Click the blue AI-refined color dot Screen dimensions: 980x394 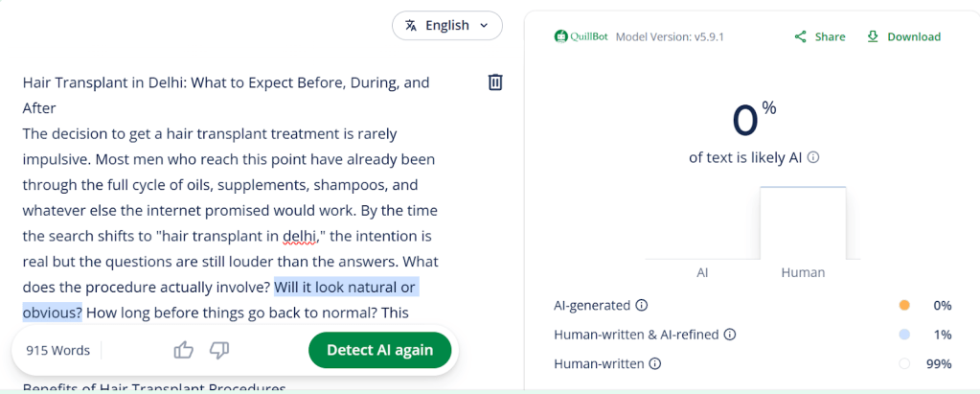point(903,335)
